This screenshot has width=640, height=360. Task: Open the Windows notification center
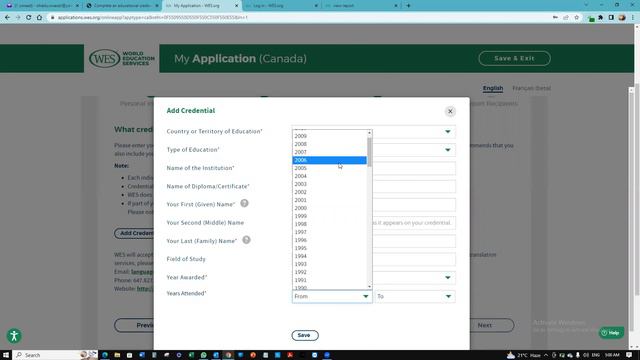[629, 355]
